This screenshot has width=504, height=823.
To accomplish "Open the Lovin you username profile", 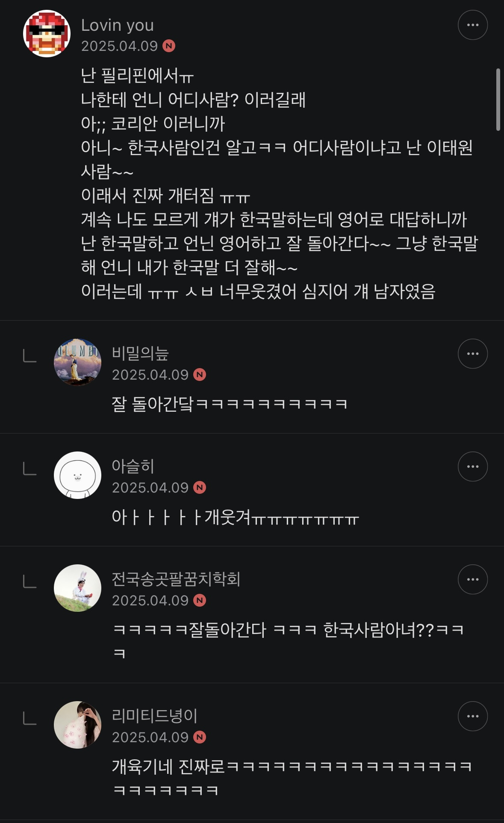I will pos(117,25).
